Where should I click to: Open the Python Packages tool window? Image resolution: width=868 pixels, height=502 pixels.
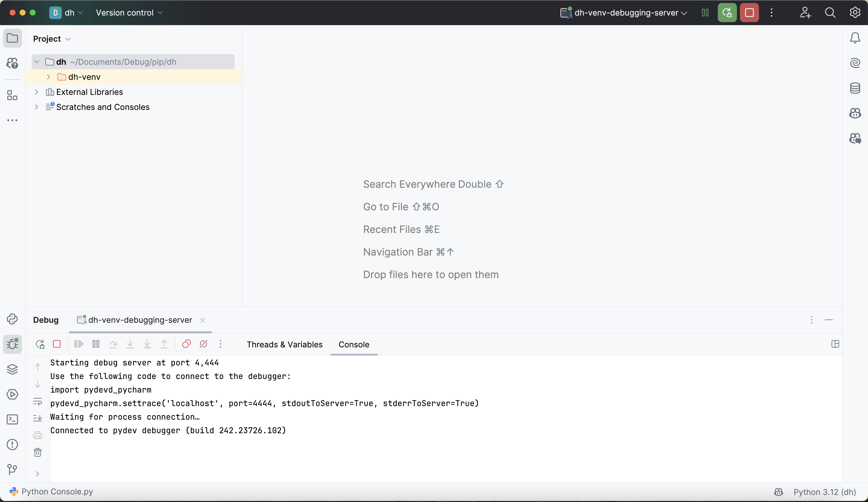coord(12,369)
